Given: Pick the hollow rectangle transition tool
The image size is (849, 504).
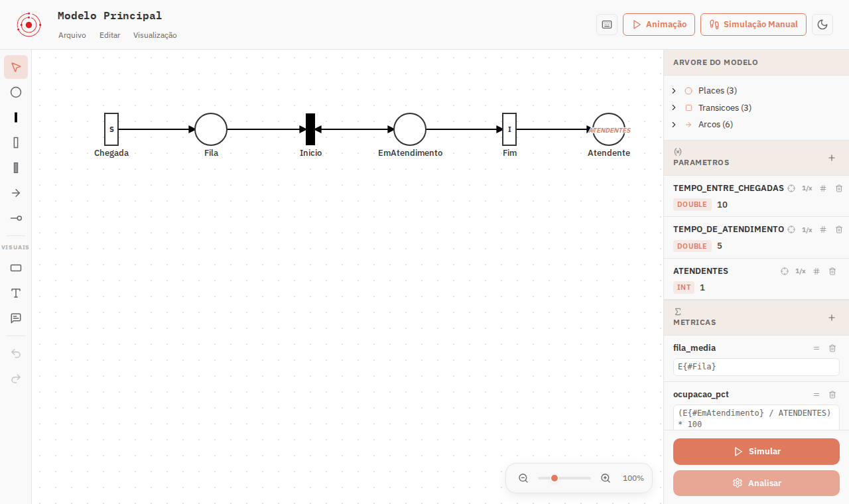Looking at the screenshot, I should tap(16, 143).
